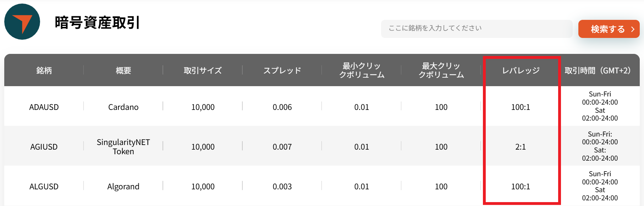Click the 銘柄 column header

point(44,71)
